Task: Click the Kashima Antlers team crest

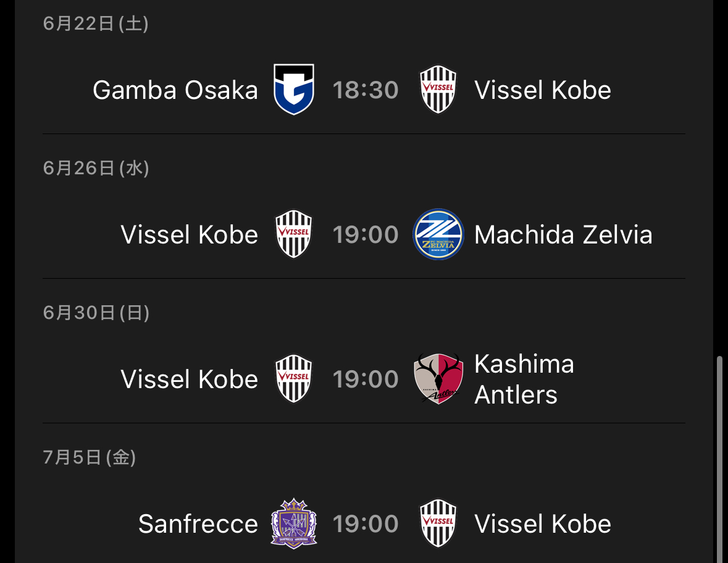Action: click(438, 379)
